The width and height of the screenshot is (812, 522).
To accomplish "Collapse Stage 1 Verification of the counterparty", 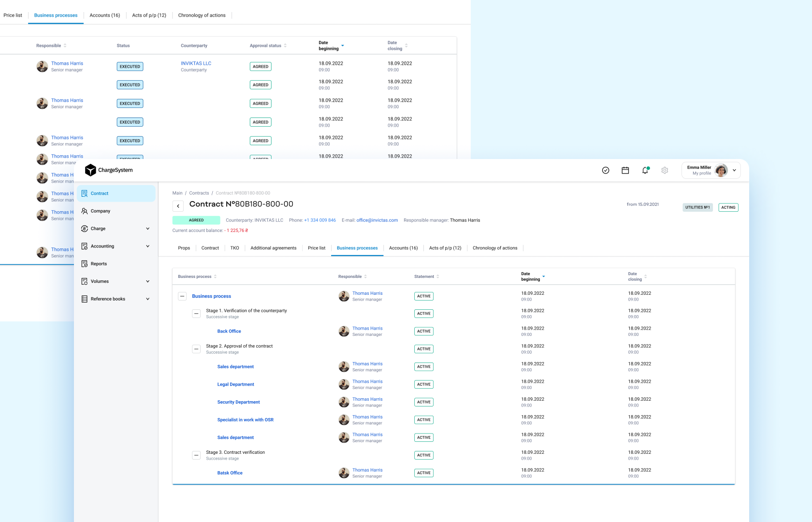I will (196, 314).
